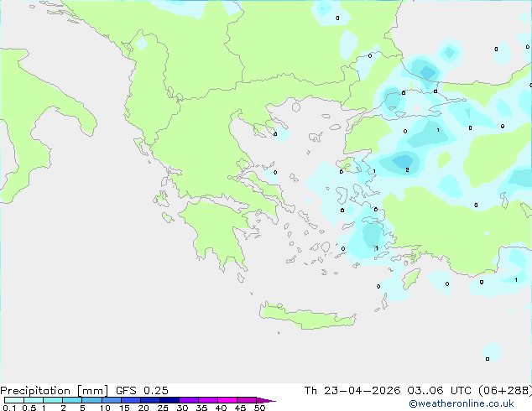Click the legend arrow tip above 50
The height and width of the screenshot is (411, 532).
pos(266,400)
